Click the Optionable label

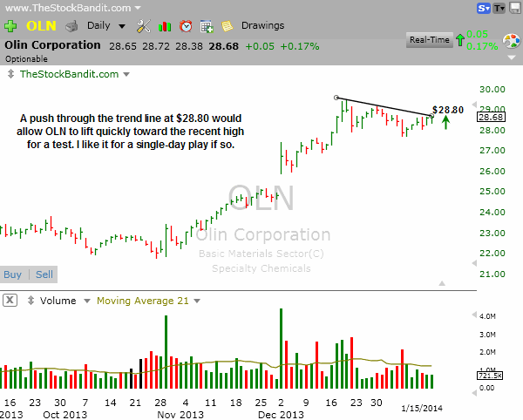(x=26, y=59)
